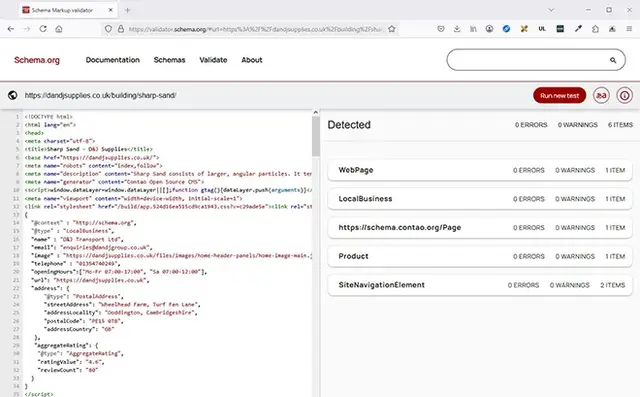Click the 6 ITEMS summary count
This screenshot has width=640, height=397.
point(620,125)
